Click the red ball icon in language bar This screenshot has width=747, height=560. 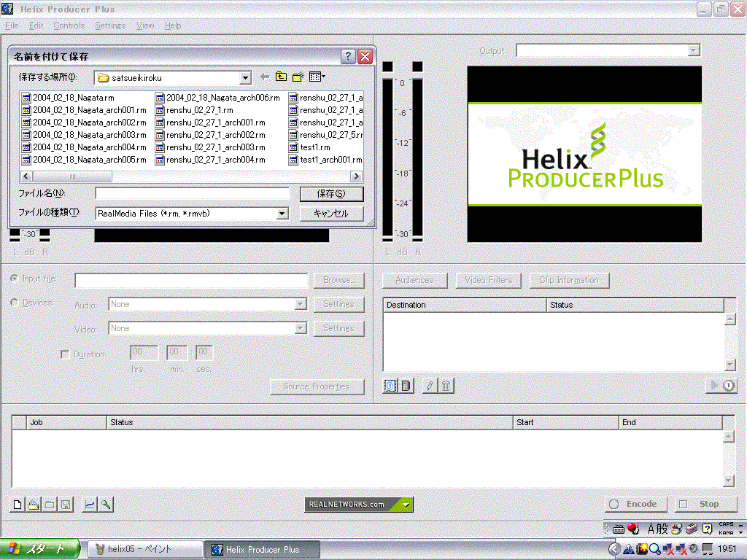[x=633, y=528]
